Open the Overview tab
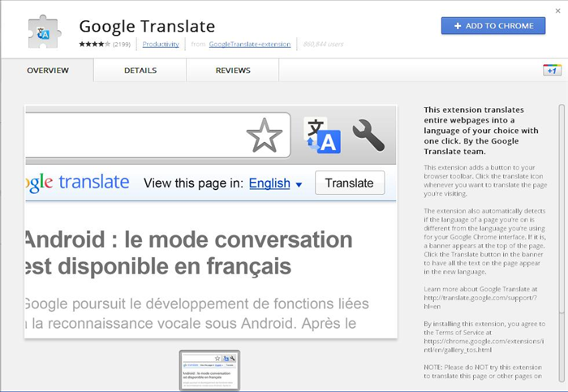 pyautogui.click(x=47, y=71)
